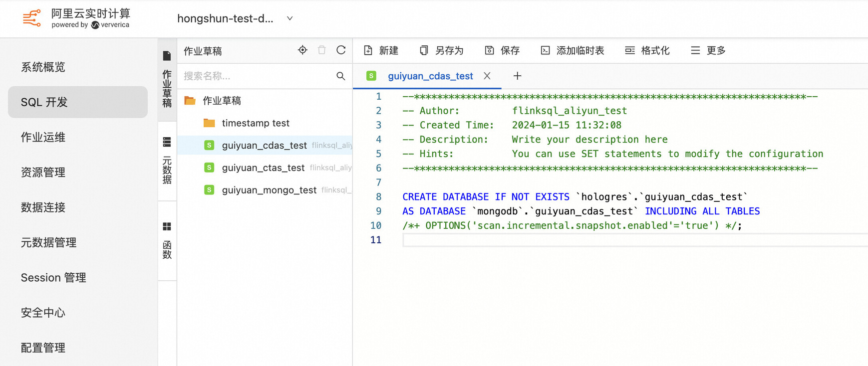Click the Author comment line
Viewport: 868px width, 366px height.
click(515, 111)
